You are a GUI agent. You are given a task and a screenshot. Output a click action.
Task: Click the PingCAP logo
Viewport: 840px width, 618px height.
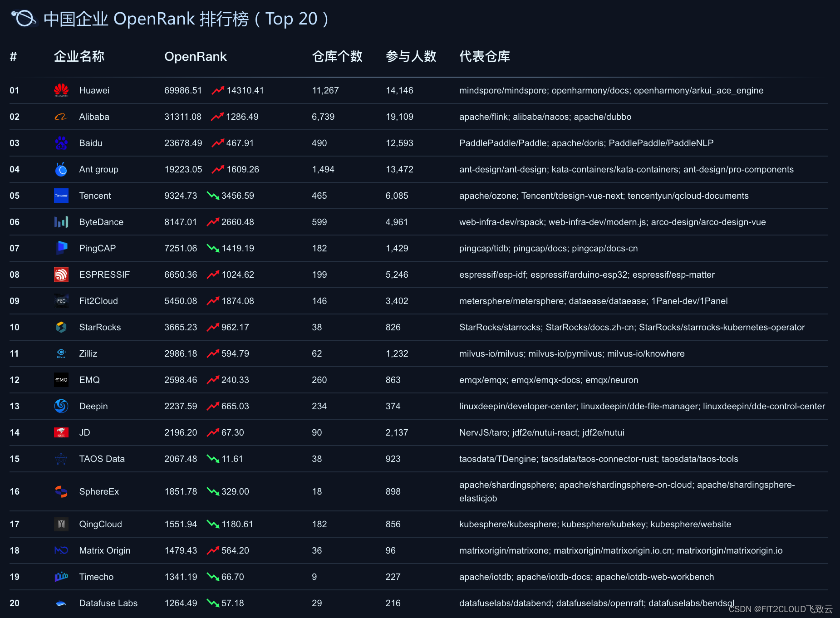tap(61, 248)
